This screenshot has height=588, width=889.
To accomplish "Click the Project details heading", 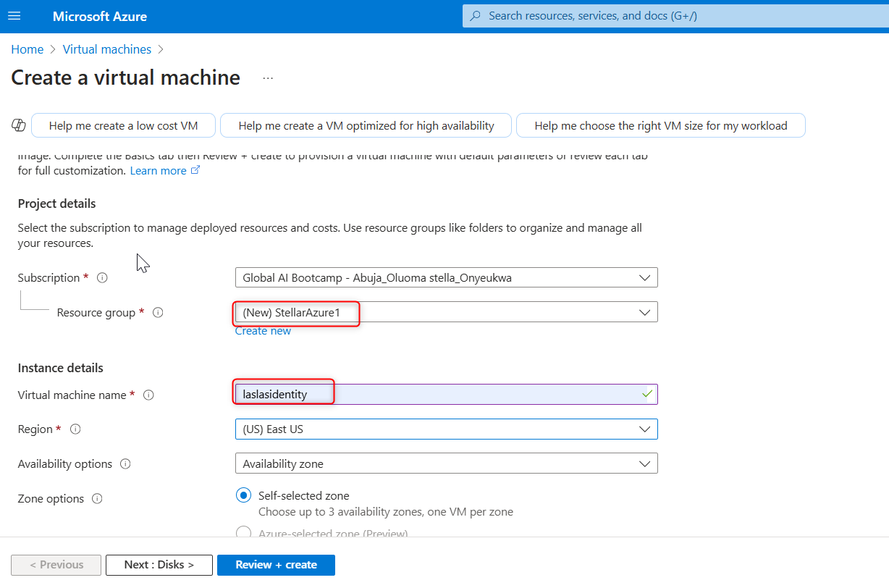I will (57, 203).
